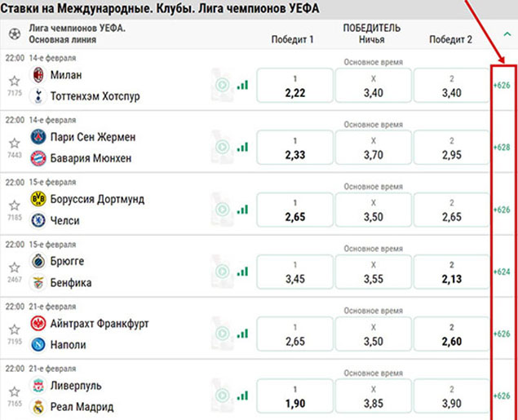518x420 pixels.
Task: Click the play stream icon for Боруссия Дортмунд match
Action: pyautogui.click(x=221, y=210)
